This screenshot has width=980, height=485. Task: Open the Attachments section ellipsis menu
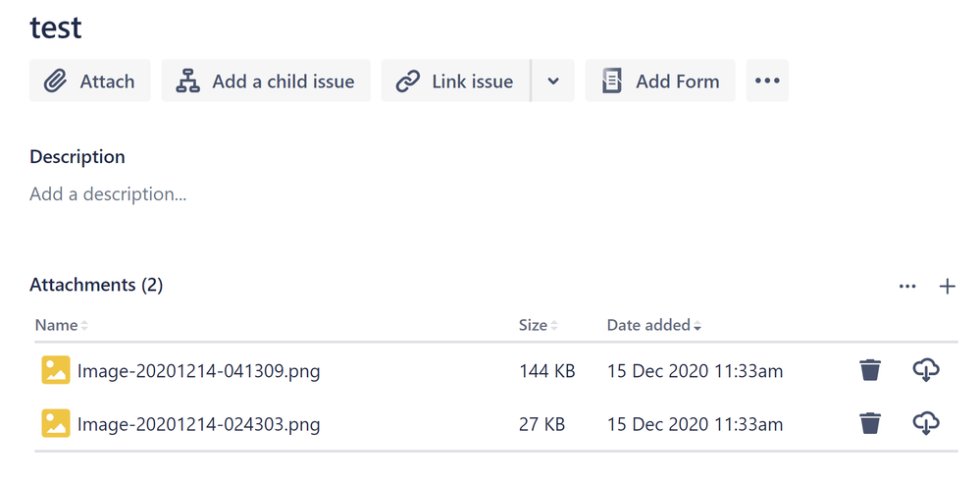coord(907,287)
